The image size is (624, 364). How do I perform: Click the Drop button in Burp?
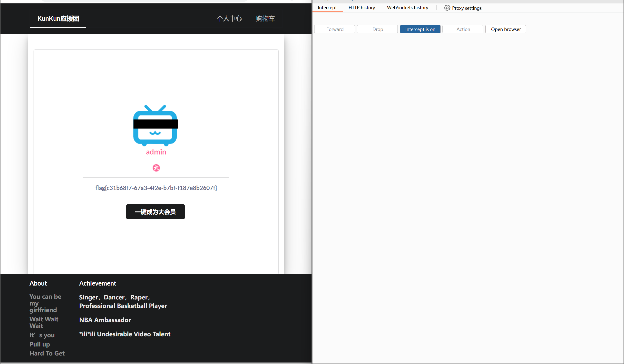[x=377, y=29]
